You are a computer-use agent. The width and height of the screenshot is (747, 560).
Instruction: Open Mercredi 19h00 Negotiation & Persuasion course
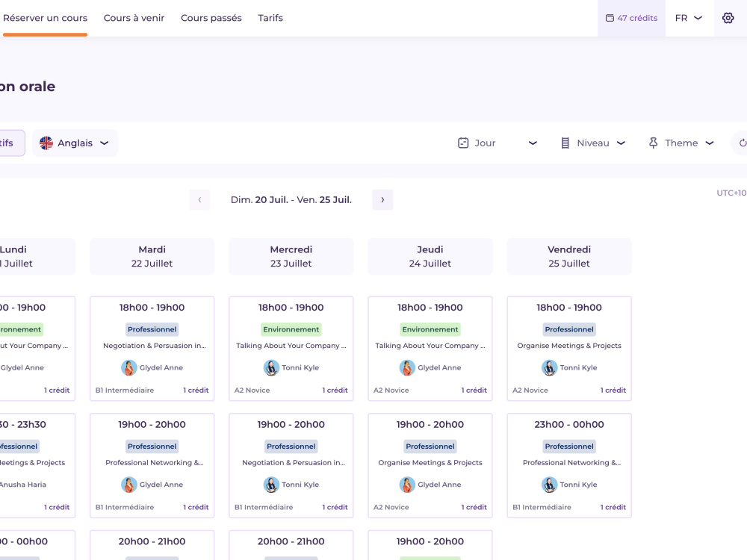click(x=294, y=462)
